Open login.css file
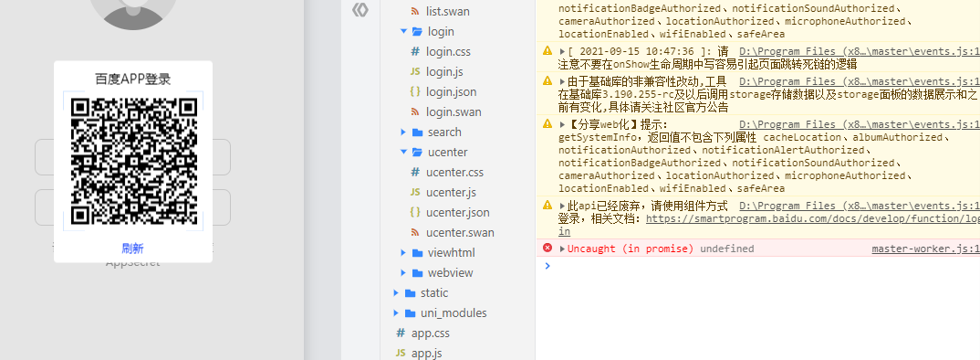Image resolution: width=980 pixels, height=360 pixels. 448,51
